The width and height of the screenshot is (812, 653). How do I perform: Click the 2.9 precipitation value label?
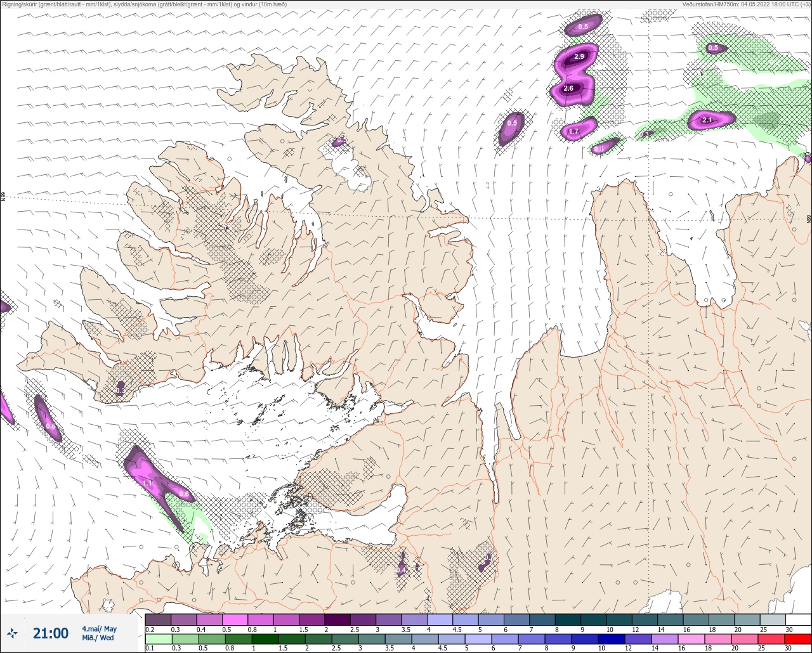579,57
